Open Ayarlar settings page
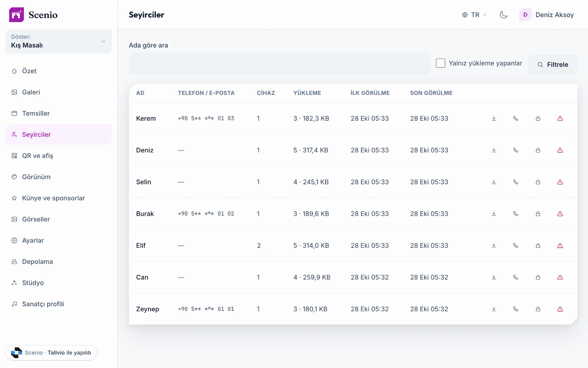 pyautogui.click(x=58, y=240)
